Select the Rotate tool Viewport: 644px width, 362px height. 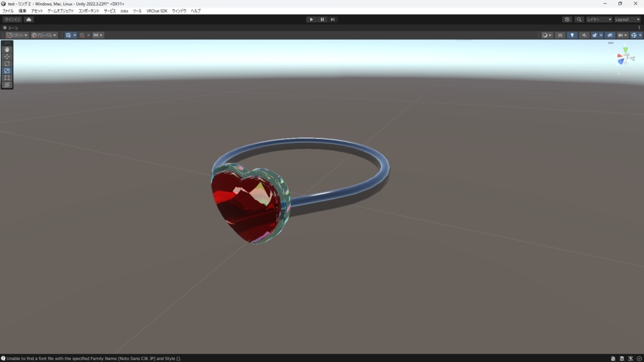tap(7, 63)
